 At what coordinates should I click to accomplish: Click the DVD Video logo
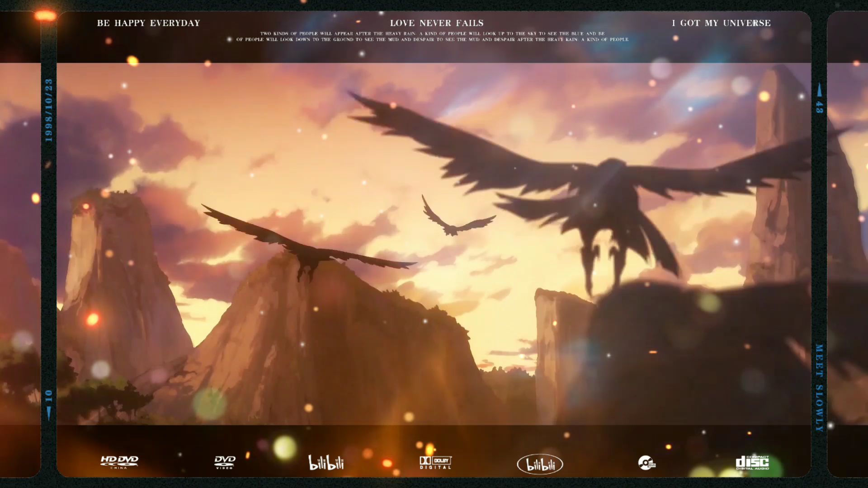(225, 462)
